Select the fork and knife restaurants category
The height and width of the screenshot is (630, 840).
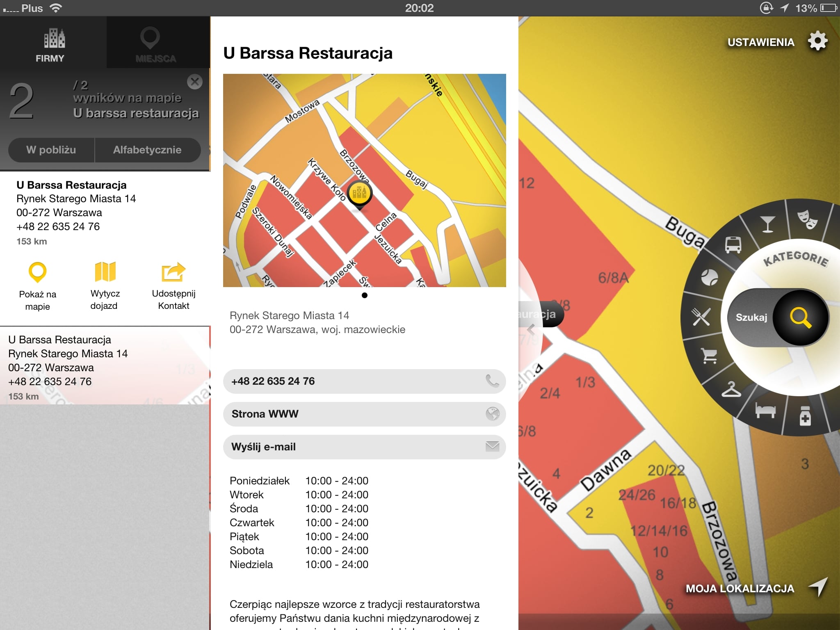[x=701, y=317]
